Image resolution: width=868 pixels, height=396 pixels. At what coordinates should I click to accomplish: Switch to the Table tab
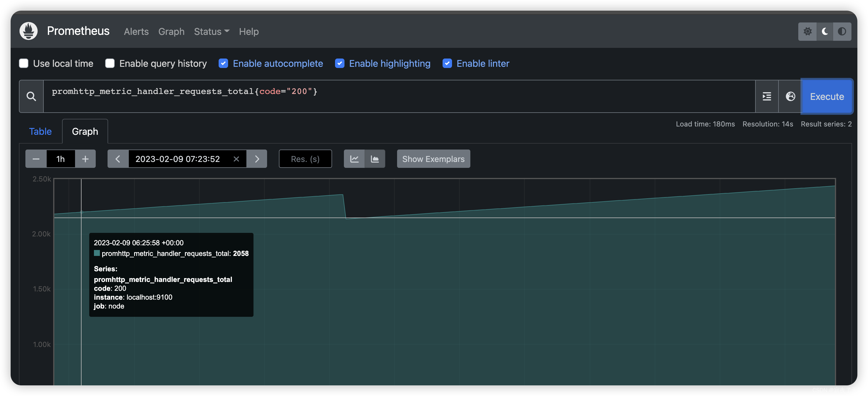click(x=40, y=131)
